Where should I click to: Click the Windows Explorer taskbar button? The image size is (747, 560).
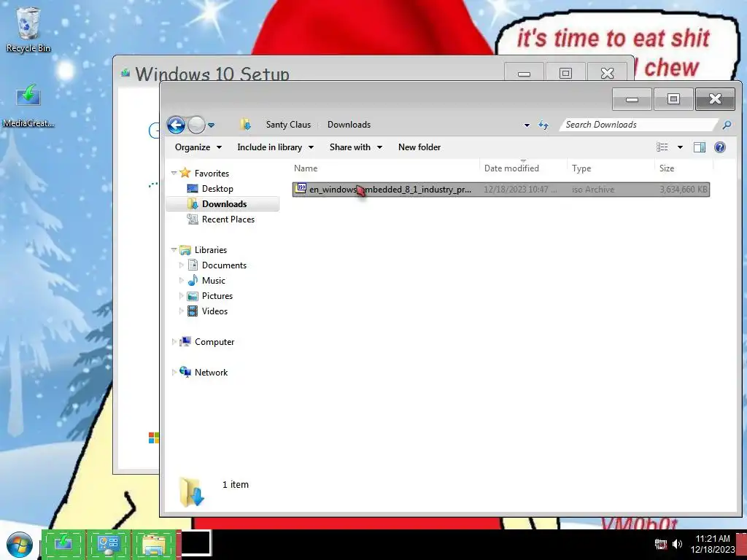click(154, 544)
